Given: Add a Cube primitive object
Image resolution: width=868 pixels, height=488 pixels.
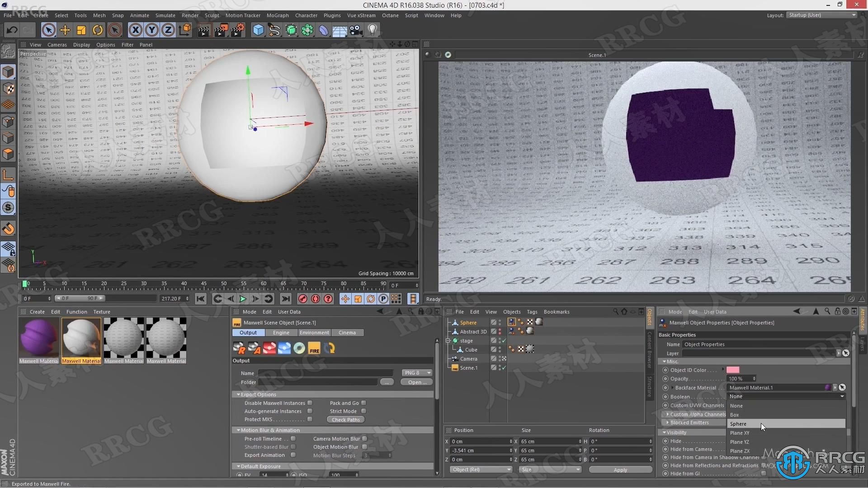Looking at the screenshot, I should pyautogui.click(x=258, y=30).
